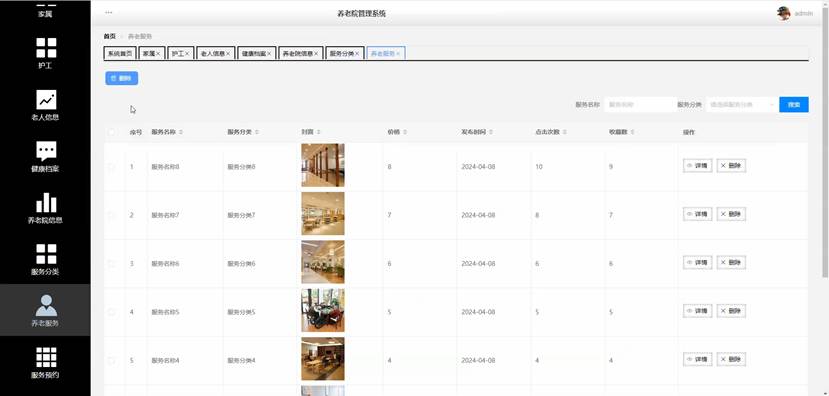
Task: Close the 护工 tab with its X
Action: click(x=187, y=54)
